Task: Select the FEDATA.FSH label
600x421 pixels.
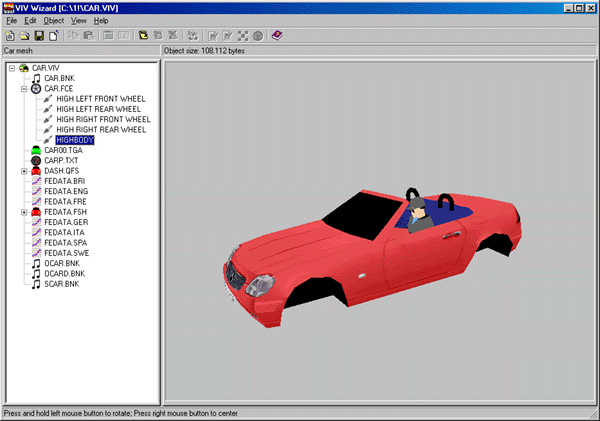Action: point(65,212)
